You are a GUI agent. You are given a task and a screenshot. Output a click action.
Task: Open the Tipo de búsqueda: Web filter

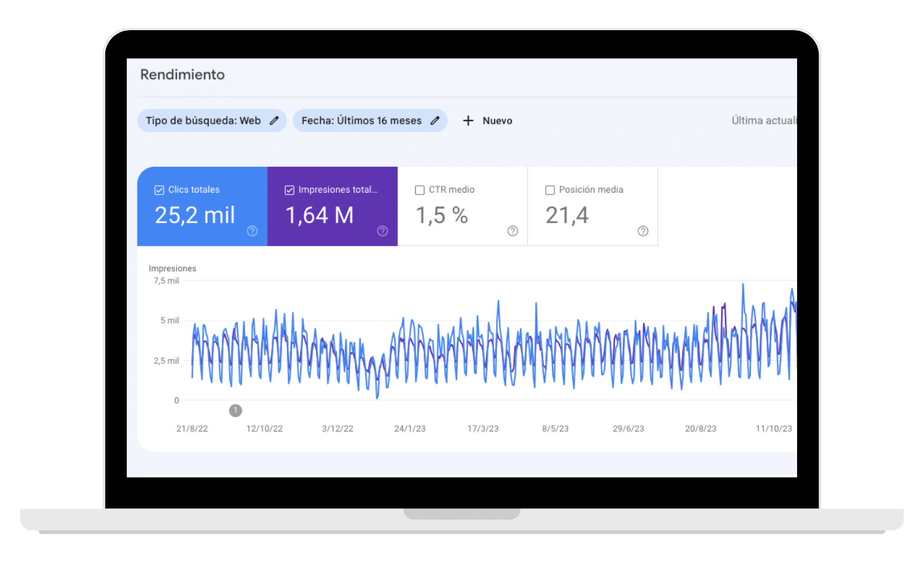(212, 121)
